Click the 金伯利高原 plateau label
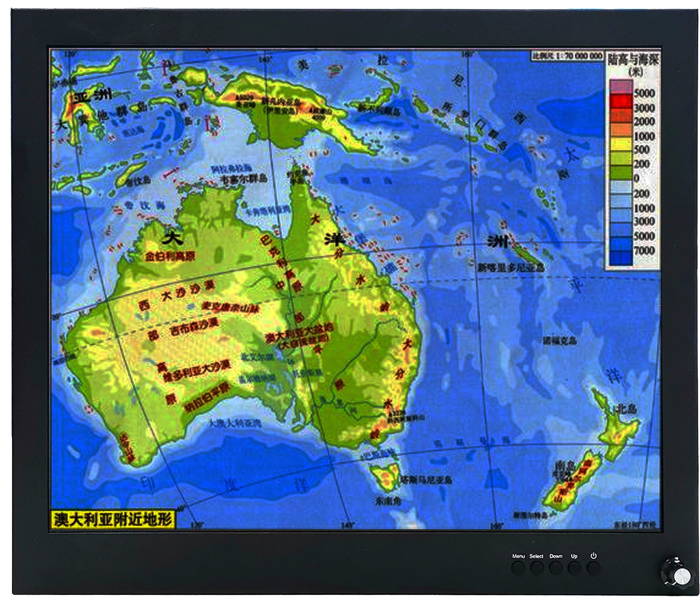 tap(170, 256)
